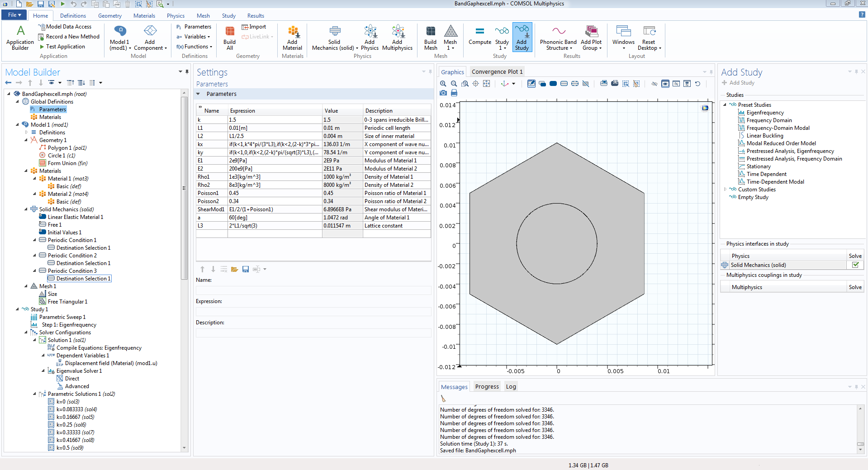Click Build All geometry icon

pos(229,37)
